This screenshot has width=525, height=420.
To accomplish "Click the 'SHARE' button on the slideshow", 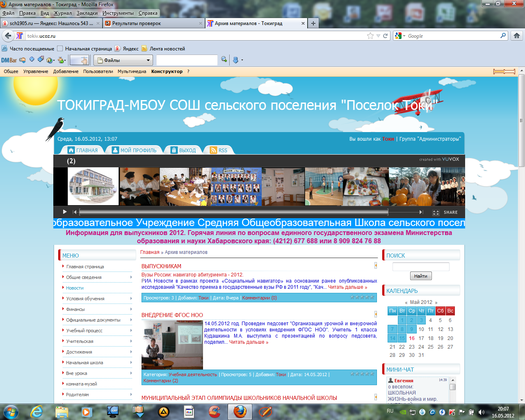I will point(451,212).
